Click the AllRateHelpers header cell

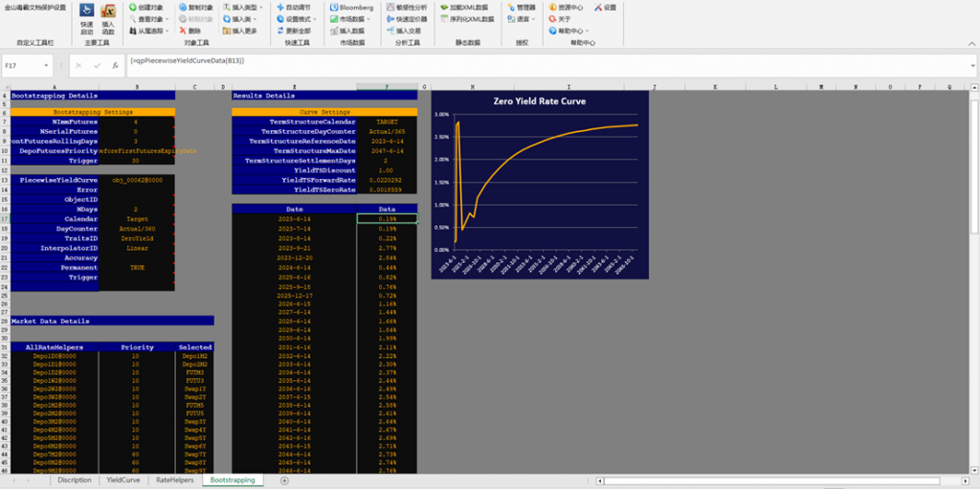pyautogui.click(x=55, y=347)
